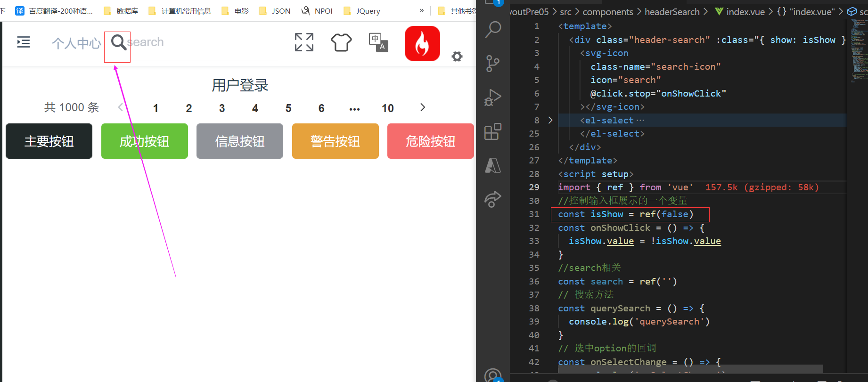Show more bookmarks with the chevron

[422, 10]
